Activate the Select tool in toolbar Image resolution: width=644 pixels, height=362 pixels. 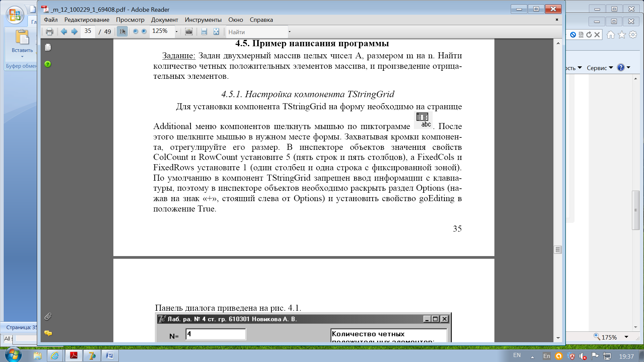point(122,32)
